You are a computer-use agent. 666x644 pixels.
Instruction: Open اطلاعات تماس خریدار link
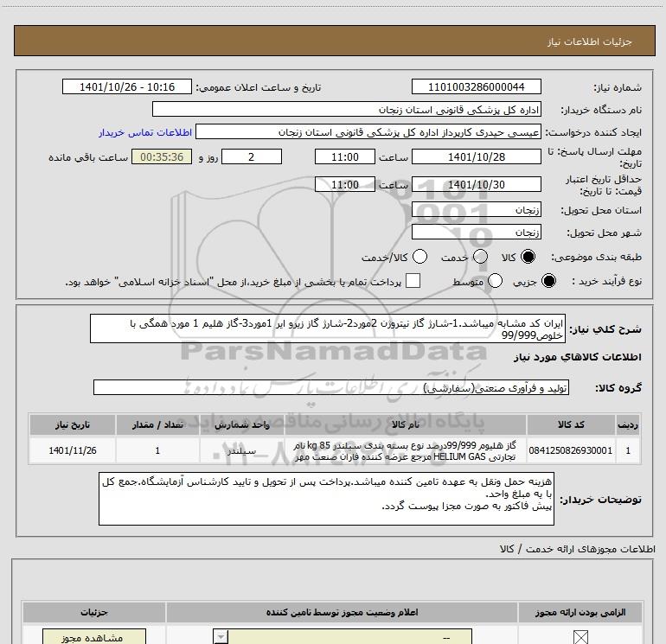pyautogui.click(x=145, y=132)
